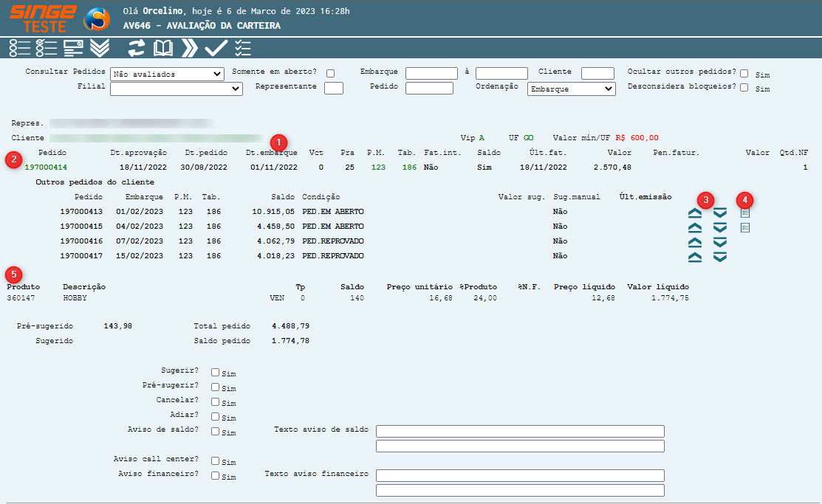
Task: Open the open-book icon in the toolbar
Action: [162, 49]
